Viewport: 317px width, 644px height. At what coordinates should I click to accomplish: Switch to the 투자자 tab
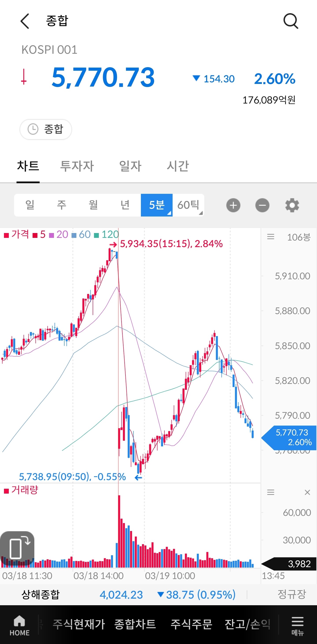[77, 166]
